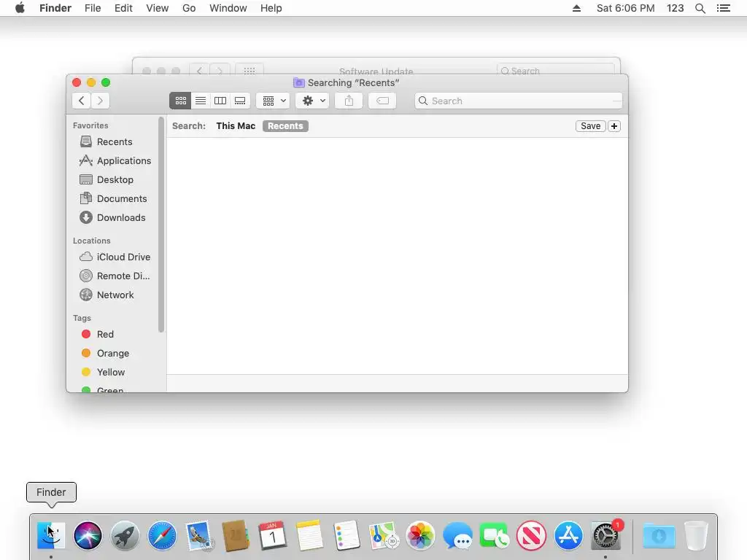Open the Downloads folder in Dock
Screen dimensions: 747x560
pyautogui.click(x=659, y=535)
